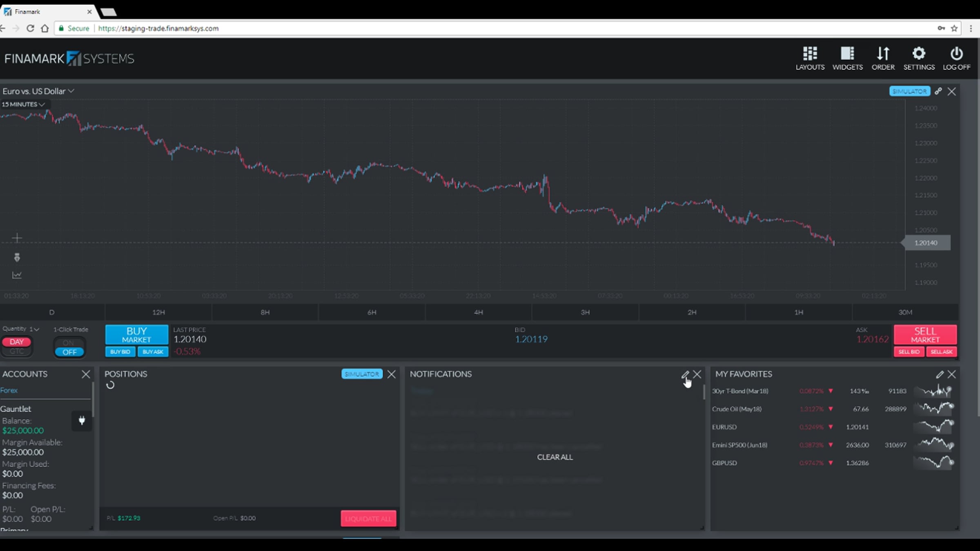
Task: Select DAY order duration
Action: [x=17, y=342]
